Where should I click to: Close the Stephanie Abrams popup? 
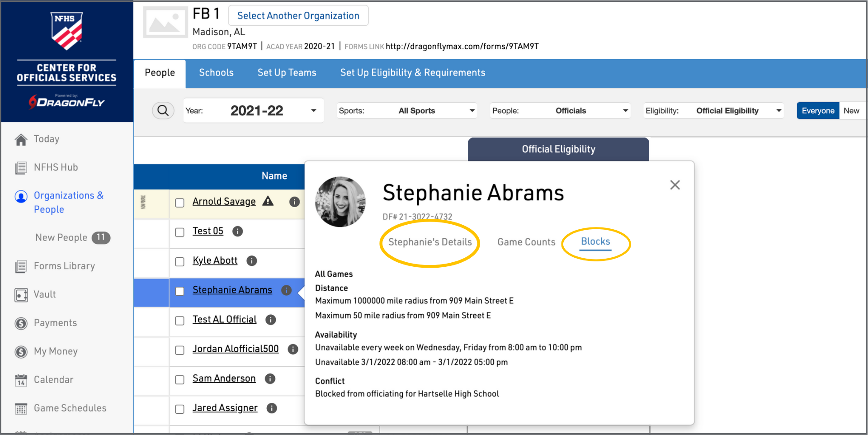(675, 185)
